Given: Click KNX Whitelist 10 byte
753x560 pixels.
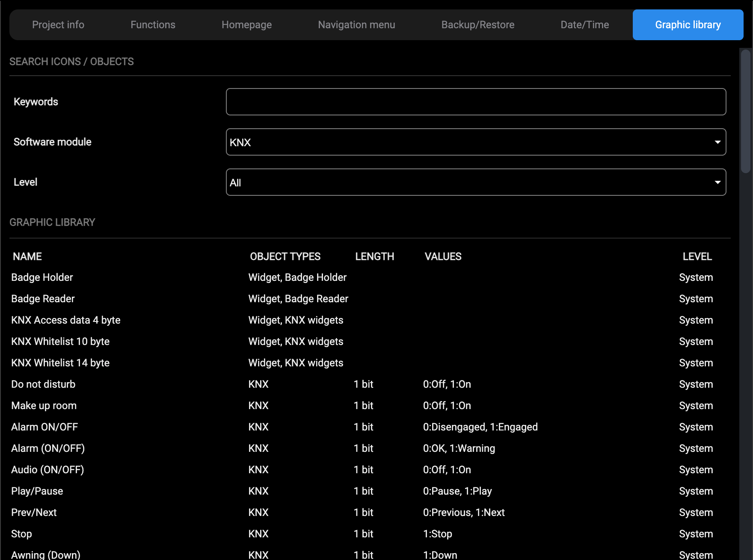Looking at the screenshot, I should coord(60,342).
